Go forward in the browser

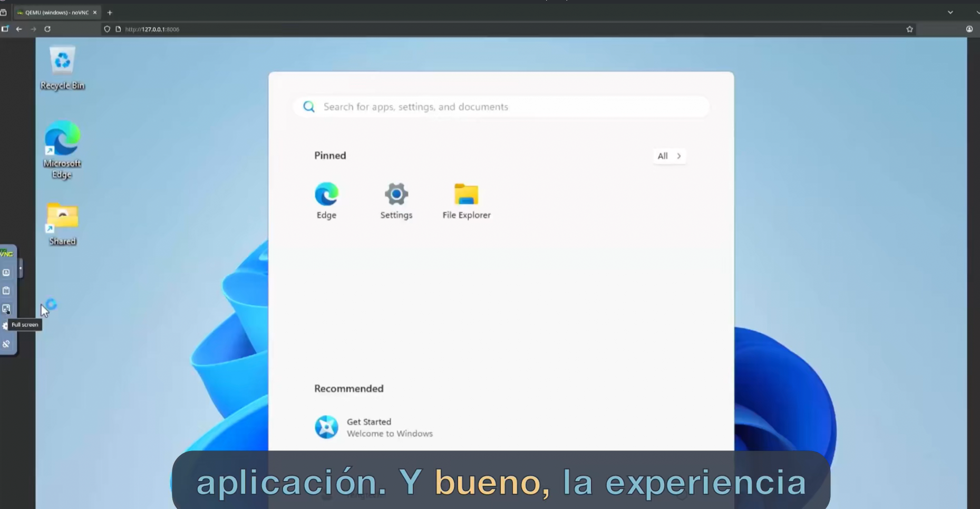coord(33,29)
